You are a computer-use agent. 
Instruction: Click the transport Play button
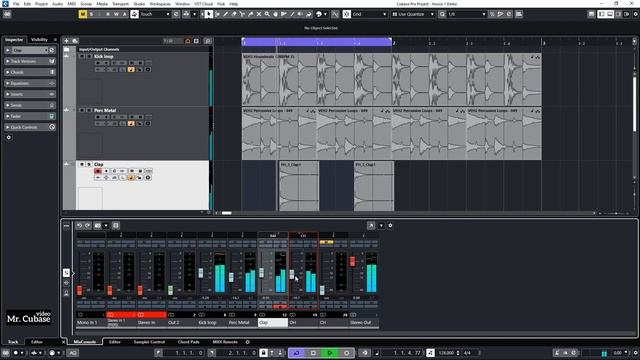click(x=330, y=353)
